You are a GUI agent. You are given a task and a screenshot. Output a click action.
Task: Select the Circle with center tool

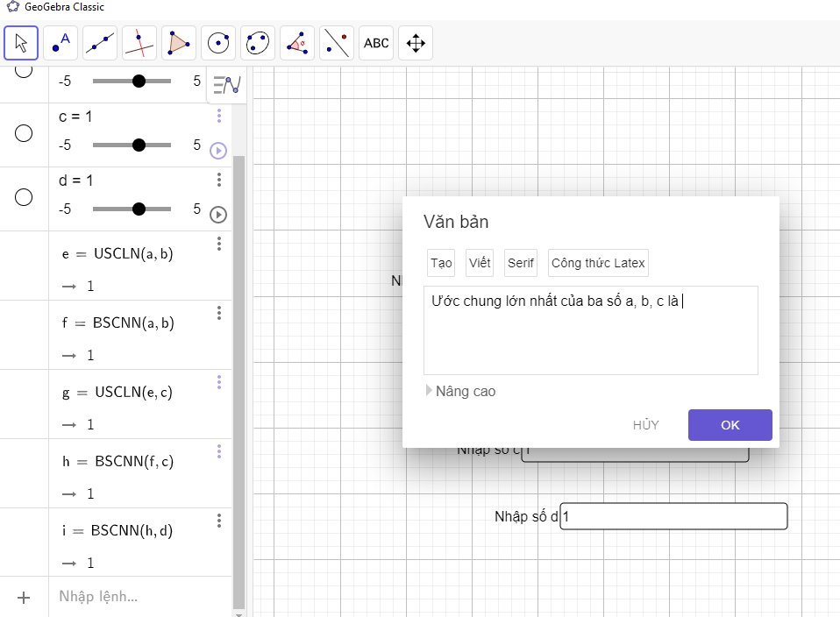(218, 43)
